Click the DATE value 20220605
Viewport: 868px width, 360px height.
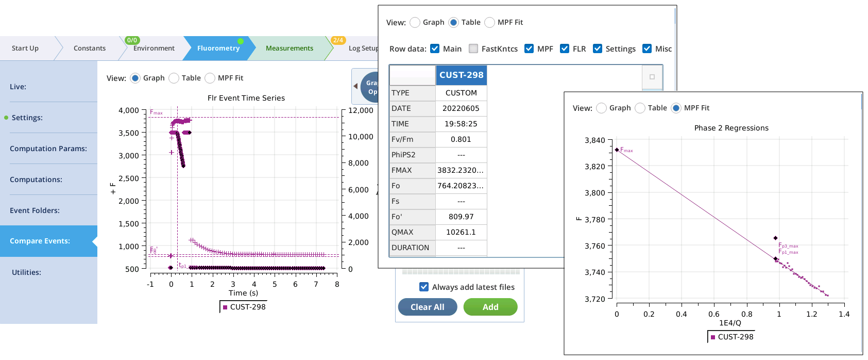[461, 108]
